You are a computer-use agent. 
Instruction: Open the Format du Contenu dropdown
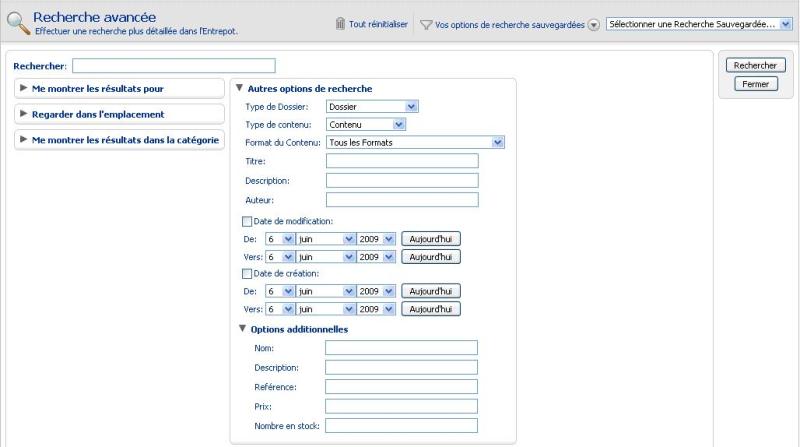point(415,143)
